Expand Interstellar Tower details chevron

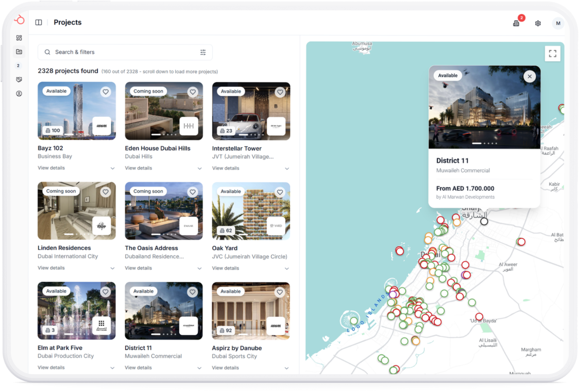coord(287,169)
